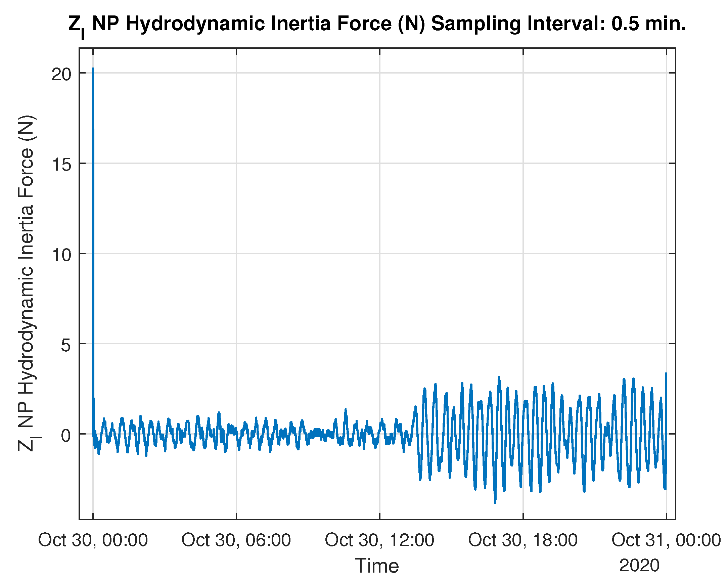Click the 12:00 gridline at 10 N
The height and width of the screenshot is (581, 728).
[379, 253]
